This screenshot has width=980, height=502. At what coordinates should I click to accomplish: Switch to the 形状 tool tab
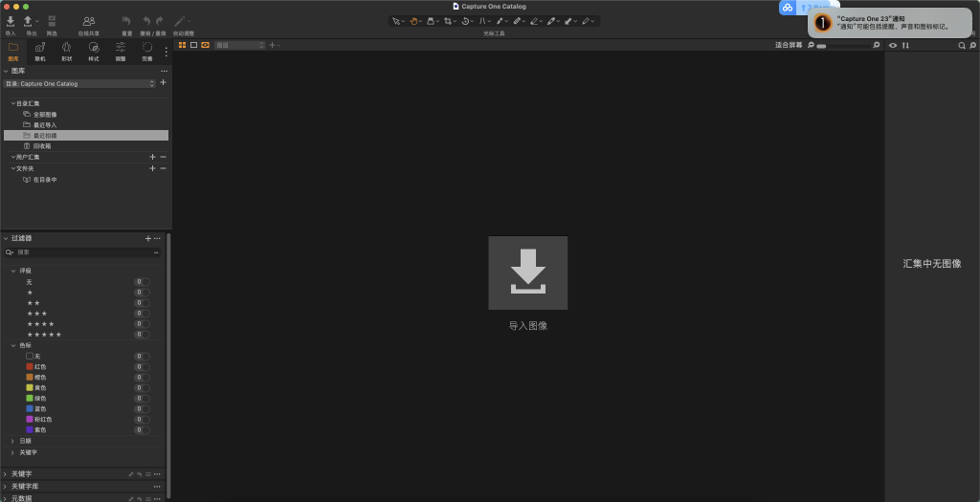pos(67,52)
